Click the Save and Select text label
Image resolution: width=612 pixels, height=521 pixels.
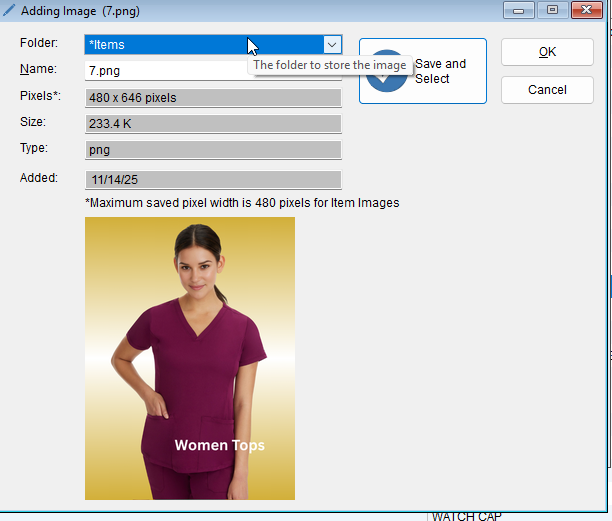(x=440, y=71)
